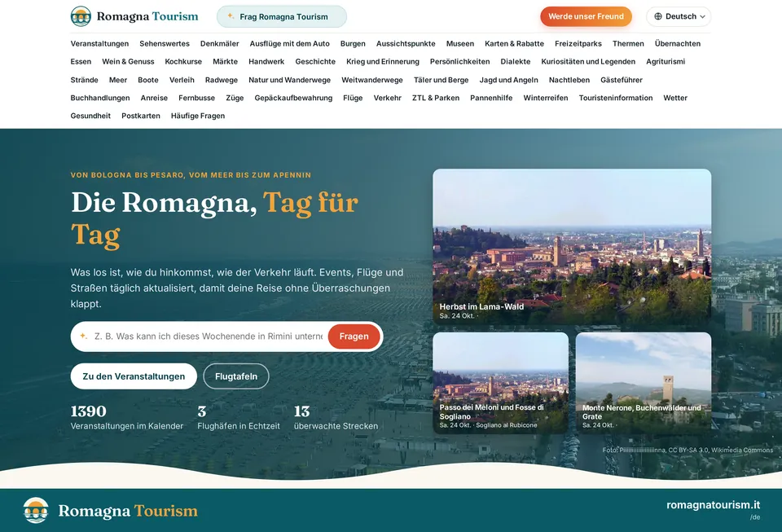This screenshot has height=532, width=782.
Task: Open the Herbst im Lama-Wald event card
Action: click(572, 247)
